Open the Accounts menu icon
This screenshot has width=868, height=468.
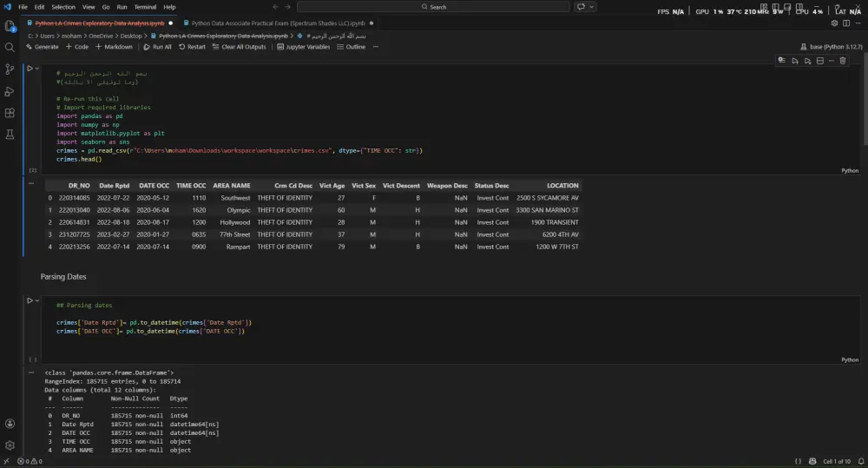point(10,424)
